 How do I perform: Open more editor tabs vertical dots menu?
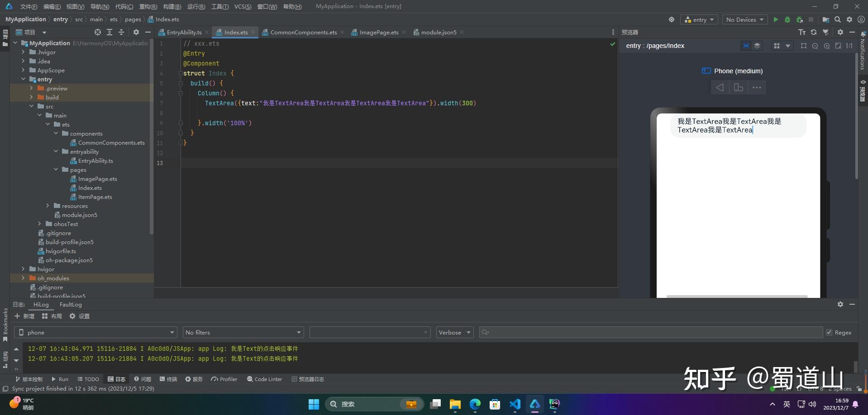tap(613, 32)
